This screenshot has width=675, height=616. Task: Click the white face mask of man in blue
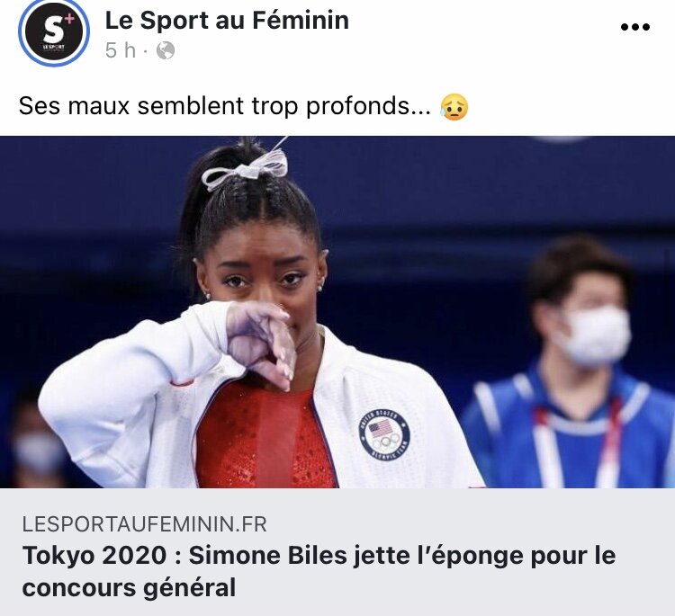tap(593, 335)
